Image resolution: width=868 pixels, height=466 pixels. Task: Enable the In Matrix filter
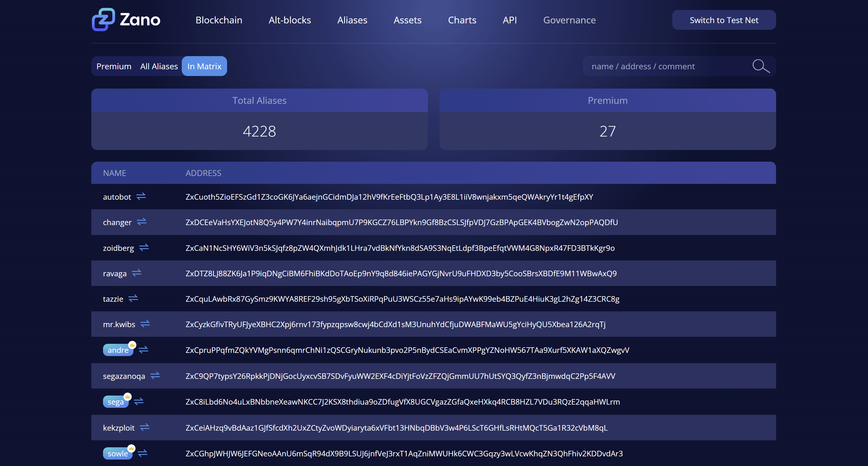coord(204,66)
